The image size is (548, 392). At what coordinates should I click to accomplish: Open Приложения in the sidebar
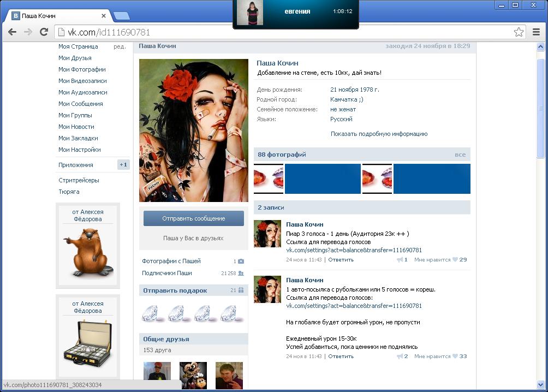tap(75, 165)
